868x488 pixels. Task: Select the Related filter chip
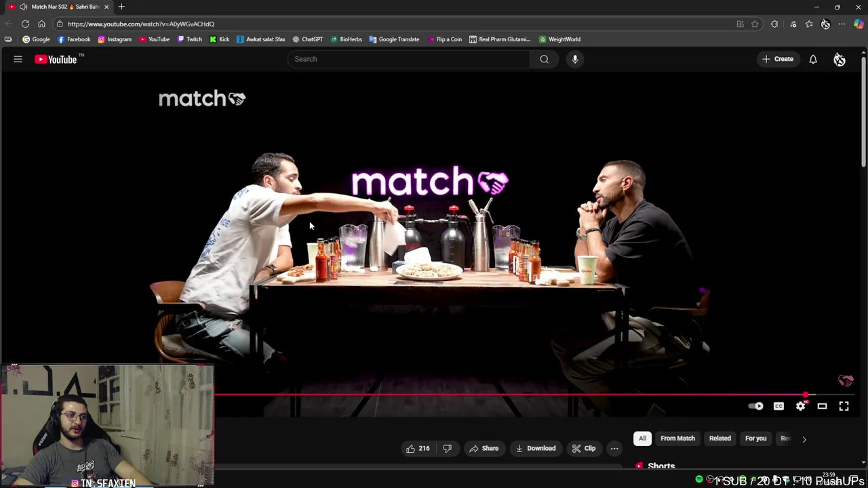point(720,439)
